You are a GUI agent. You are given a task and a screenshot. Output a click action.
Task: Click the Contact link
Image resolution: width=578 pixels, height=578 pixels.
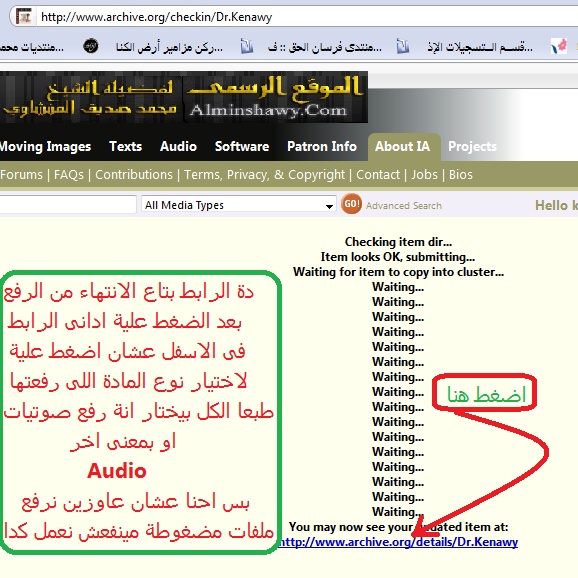pyautogui.click(x=377, y=174)
